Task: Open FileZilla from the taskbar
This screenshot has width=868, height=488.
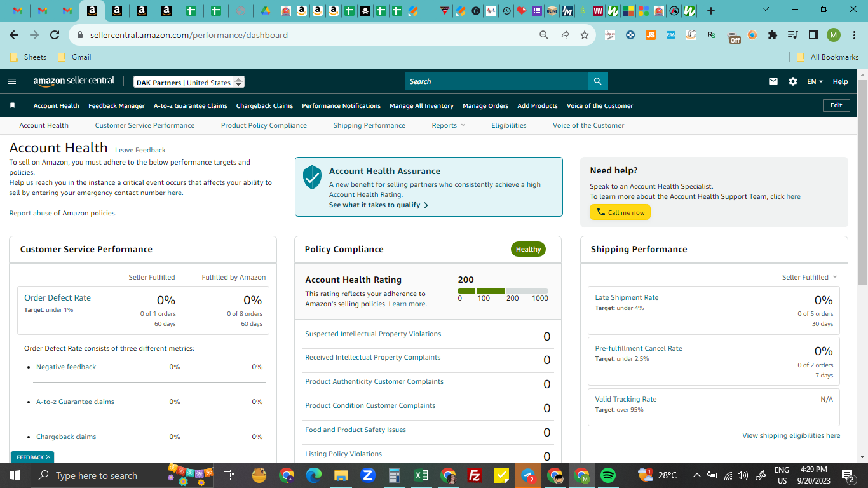Action: (x=474, y=475)
